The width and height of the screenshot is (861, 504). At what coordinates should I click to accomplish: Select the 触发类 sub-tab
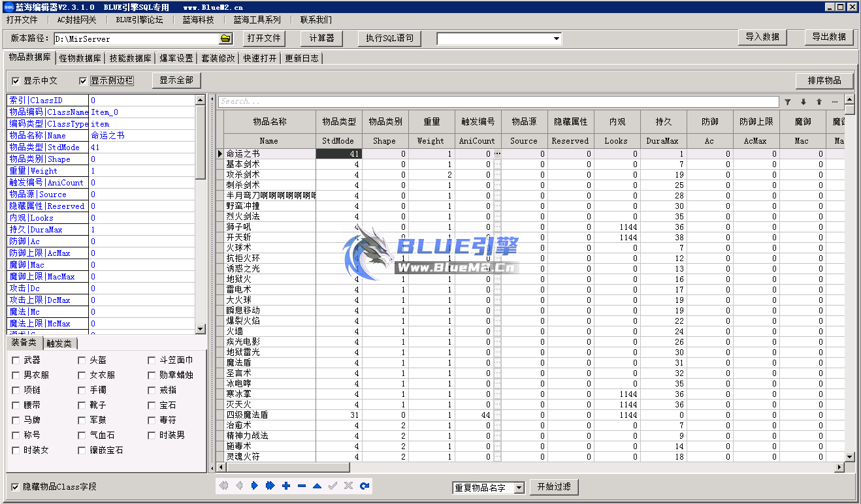pyautogui.click(x=59, y=343)
